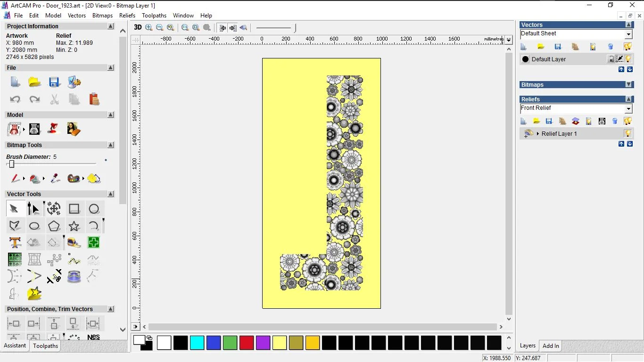Toggle Default Layer visibility light bulb
The height and width of the screenshot is (362, 644).
point(628,59)
